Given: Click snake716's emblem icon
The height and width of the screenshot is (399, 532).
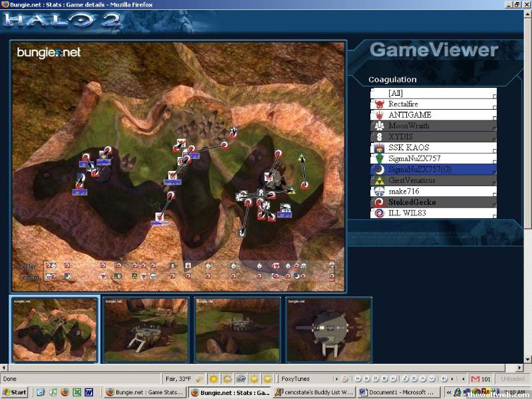Looking at the screenshot, I should pos(378,192).
